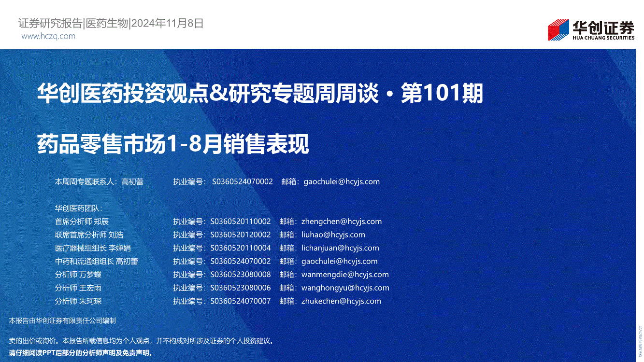
Task: Click the text 分析师 王宏雨
Action: (78, 288)
